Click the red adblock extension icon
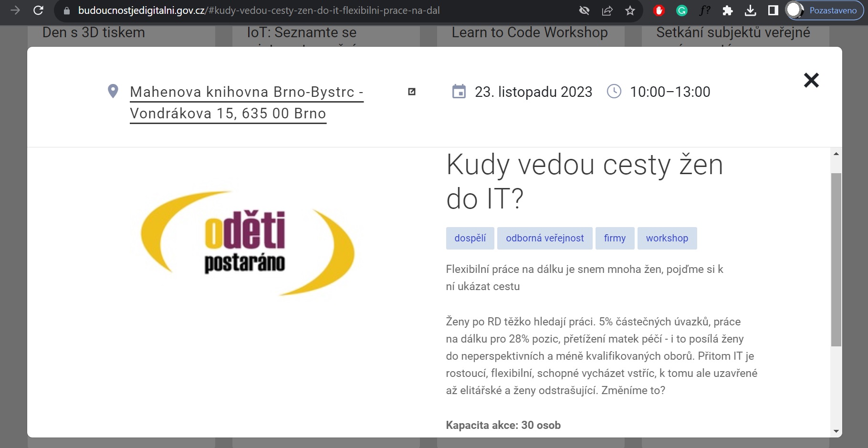 [659, 10]
